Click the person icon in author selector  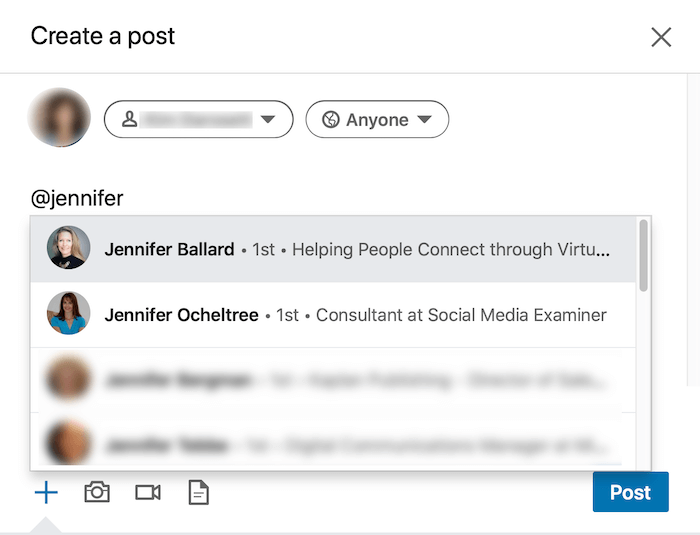(129, 120)
